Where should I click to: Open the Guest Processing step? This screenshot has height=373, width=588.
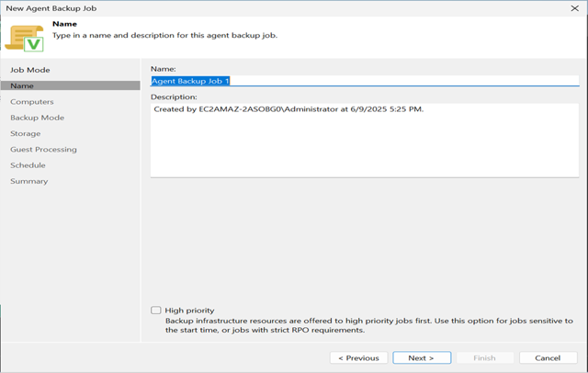point(43,149)
